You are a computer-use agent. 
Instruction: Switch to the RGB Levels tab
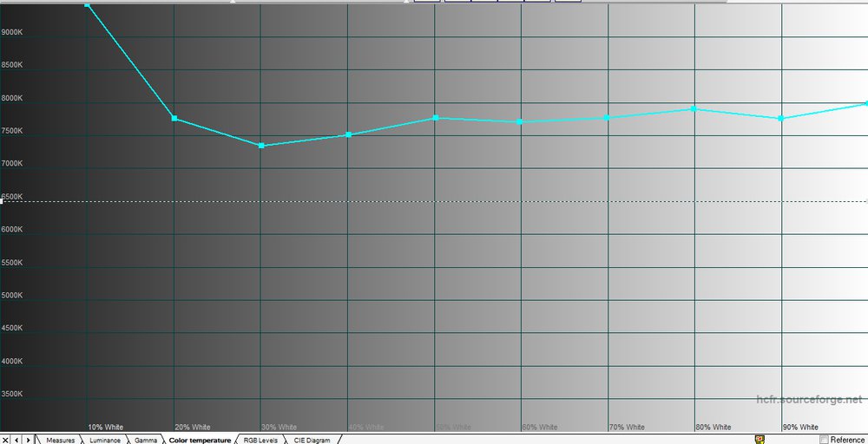tap(260, 440)
